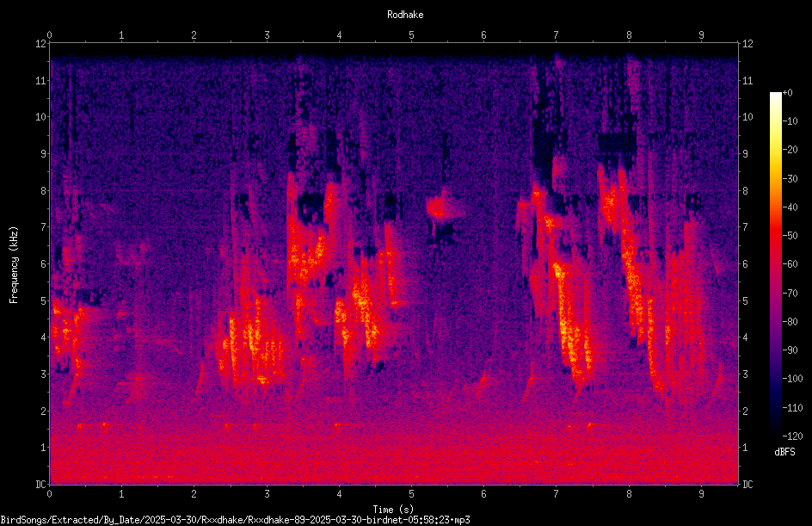The height and width of the screenshot is (526, 812).
Task: Click the "8" tick on left frequency axis
Action: click(44, 191)
